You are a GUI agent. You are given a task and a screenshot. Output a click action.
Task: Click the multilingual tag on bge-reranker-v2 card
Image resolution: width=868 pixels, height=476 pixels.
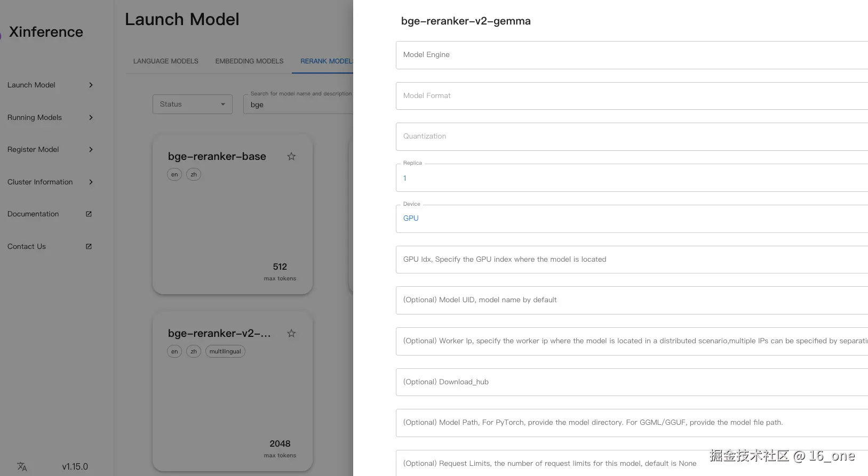pyautogui.click(x=225, y=351)
